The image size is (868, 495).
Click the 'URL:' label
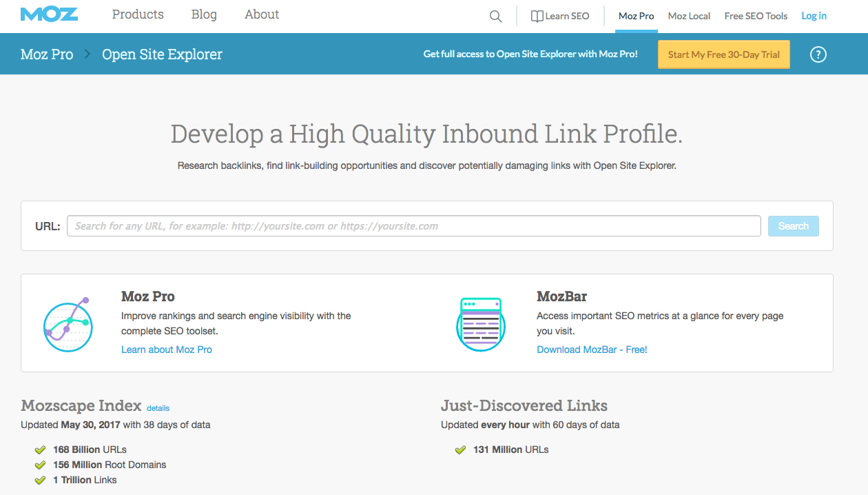click(x=48, y=226)
